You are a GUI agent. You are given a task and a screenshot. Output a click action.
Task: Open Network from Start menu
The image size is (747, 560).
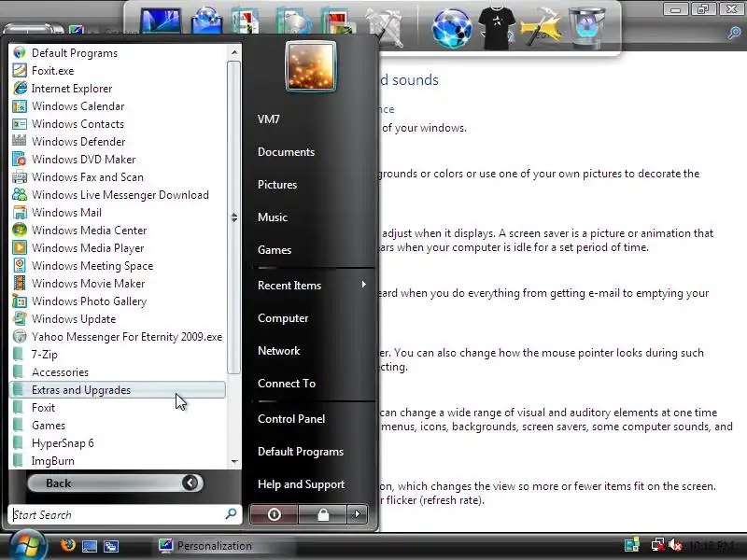click(278, 351)
